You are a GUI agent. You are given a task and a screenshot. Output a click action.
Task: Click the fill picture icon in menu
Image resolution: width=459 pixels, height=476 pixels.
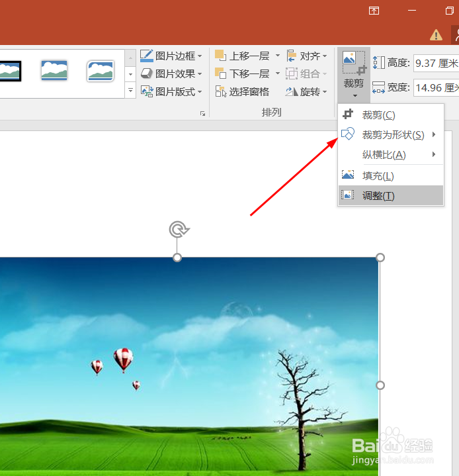coord(348,175)
